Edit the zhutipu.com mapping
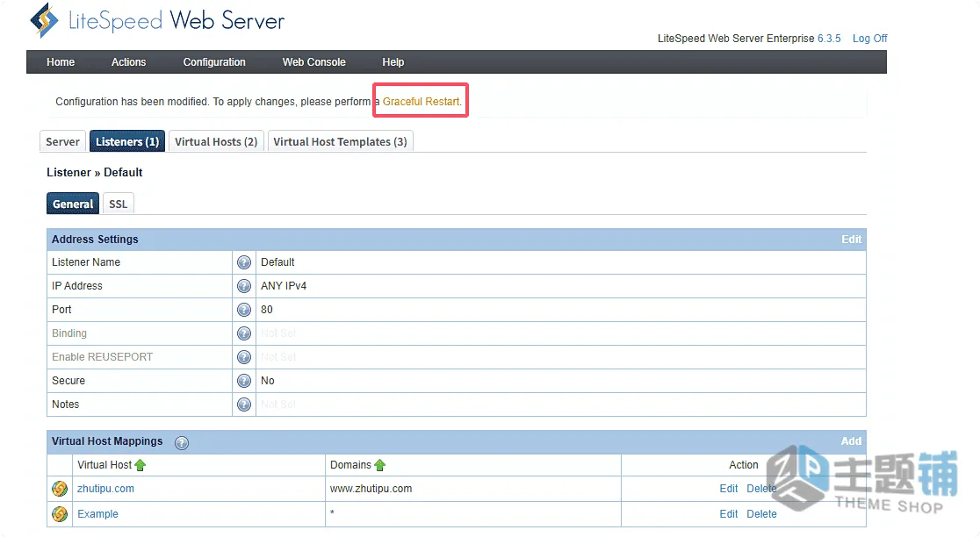Image resolution: width=980 pixels, height=537 pixels. tap(729, 489)
